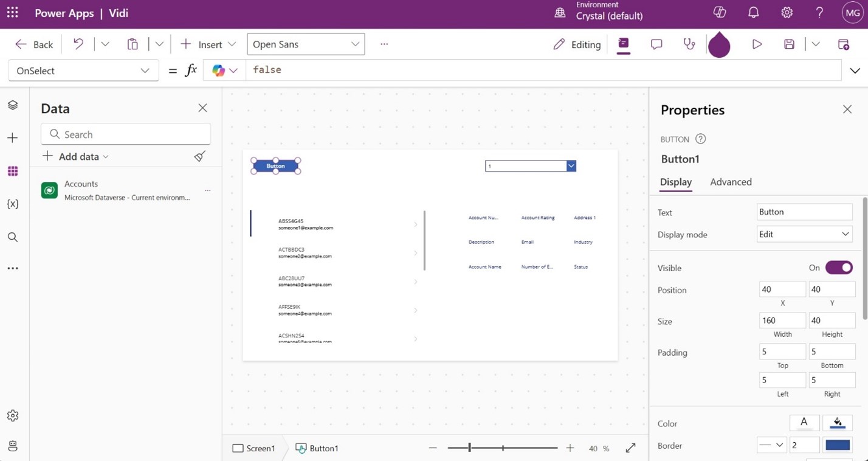Open the Copilot icon in header
The width and height of the screenshot is (868, 461).
[x=720, y=13]
